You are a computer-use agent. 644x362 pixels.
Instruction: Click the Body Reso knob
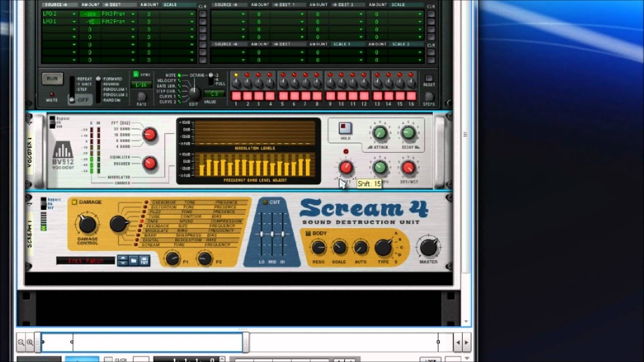[318, 247]
